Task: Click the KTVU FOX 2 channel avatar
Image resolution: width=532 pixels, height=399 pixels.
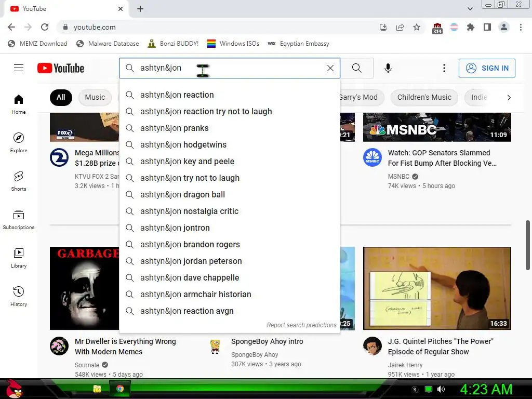Action: tap(59, 157)
